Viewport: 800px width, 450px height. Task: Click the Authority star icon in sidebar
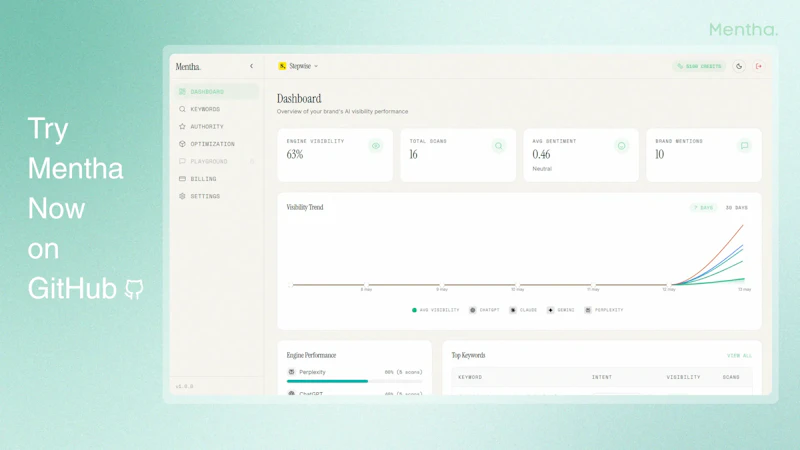pyautogui.click(x=182, y=127)
